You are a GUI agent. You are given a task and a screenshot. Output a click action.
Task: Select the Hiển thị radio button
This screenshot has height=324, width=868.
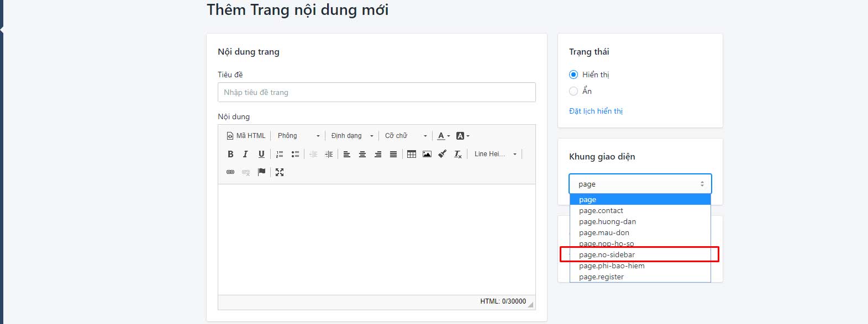[574, 75]
